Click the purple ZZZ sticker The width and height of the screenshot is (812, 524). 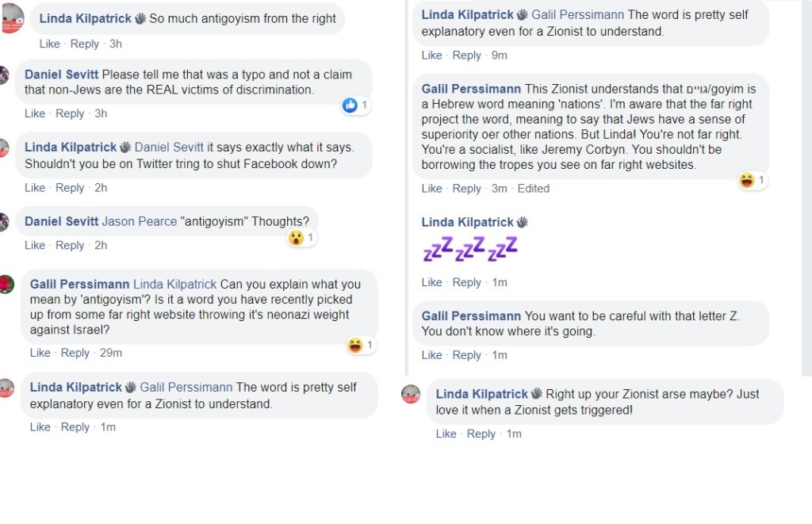tap(469, 250)
